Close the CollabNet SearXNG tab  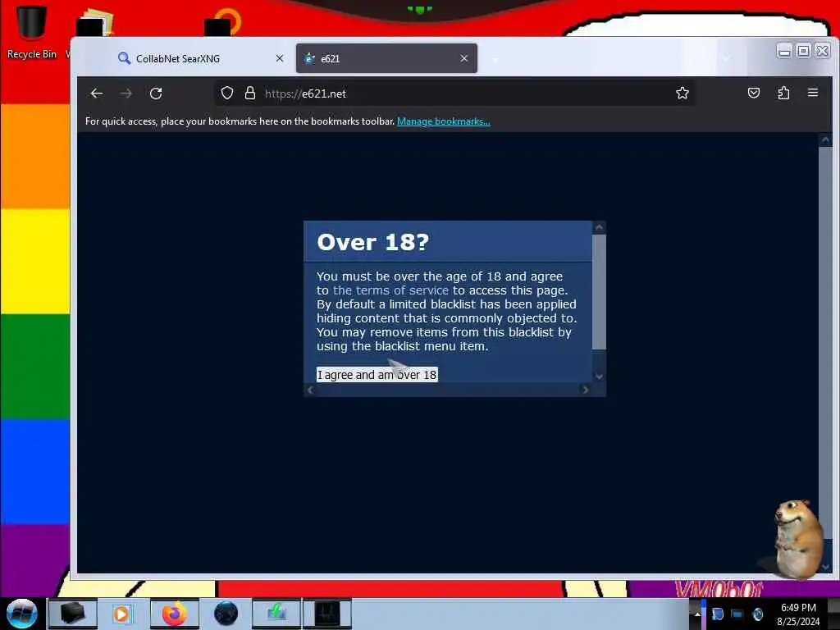click(x=280, y=58)
